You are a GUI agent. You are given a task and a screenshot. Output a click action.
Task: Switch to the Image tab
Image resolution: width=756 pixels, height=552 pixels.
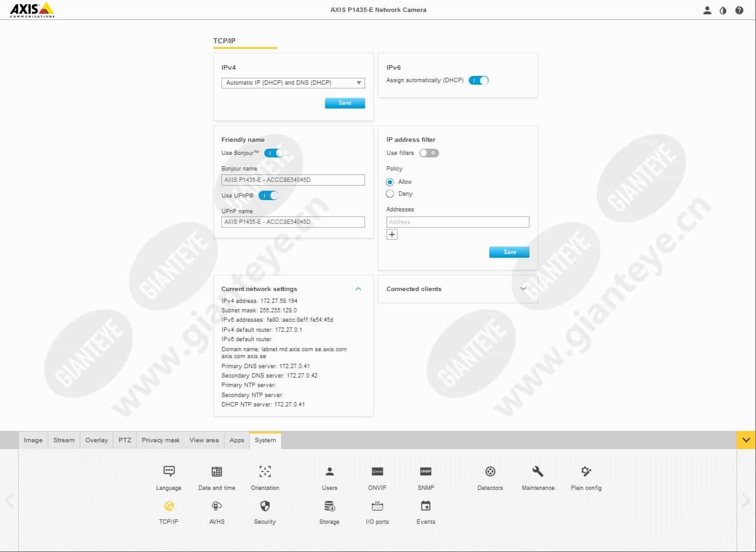pos(33,440)
